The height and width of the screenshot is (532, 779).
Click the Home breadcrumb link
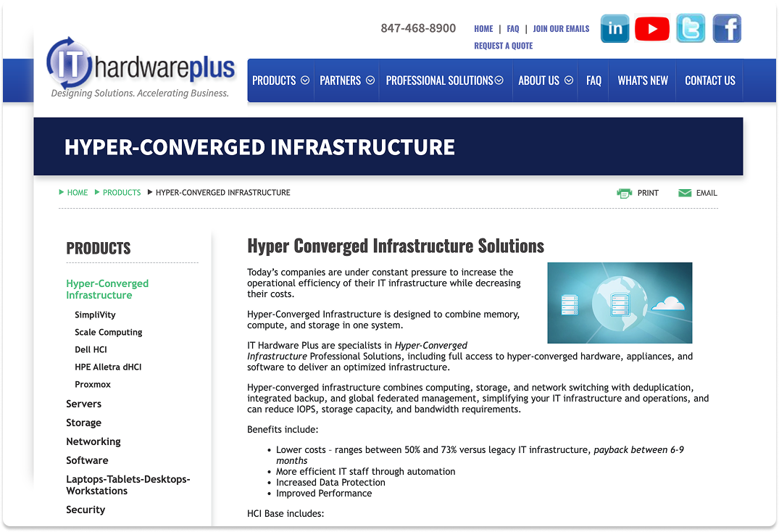(x=77, y=193)
